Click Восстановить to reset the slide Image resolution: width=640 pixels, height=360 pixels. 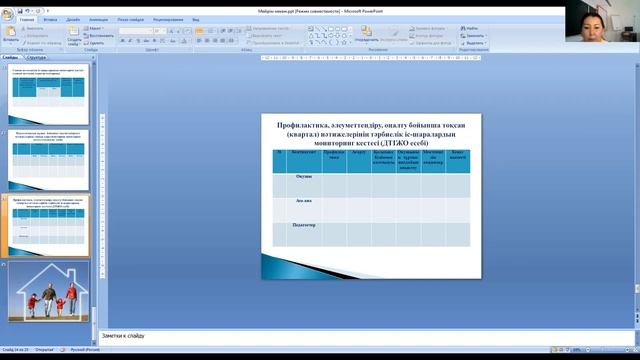(98, 36)
